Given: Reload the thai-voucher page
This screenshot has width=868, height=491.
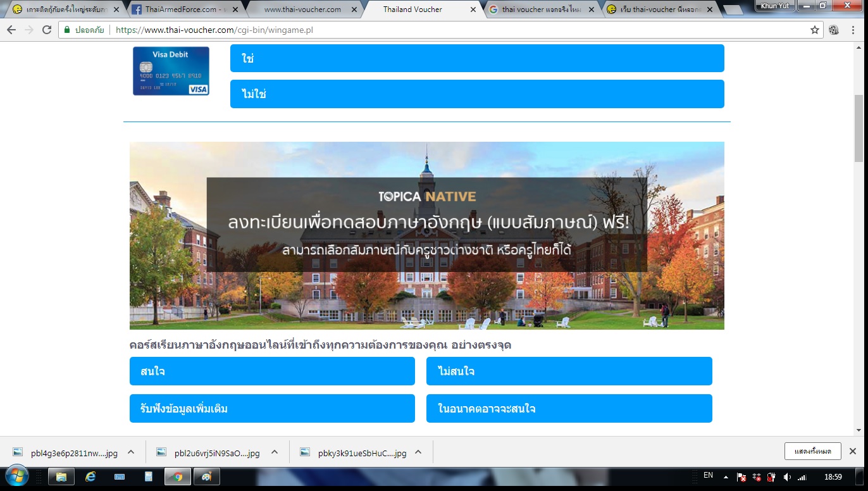Looking at the screenshot, I should click(x=47, y=30).
